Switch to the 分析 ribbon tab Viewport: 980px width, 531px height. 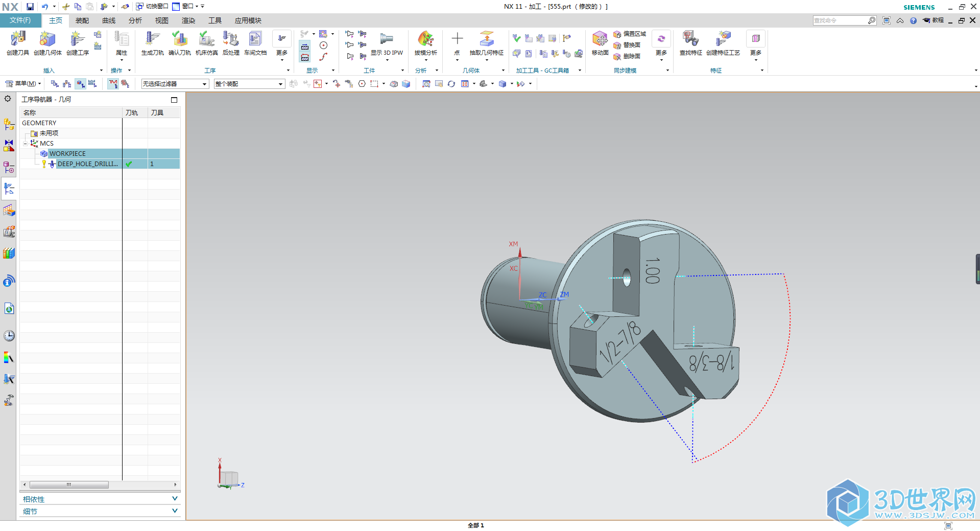click(x=135, y=20)
